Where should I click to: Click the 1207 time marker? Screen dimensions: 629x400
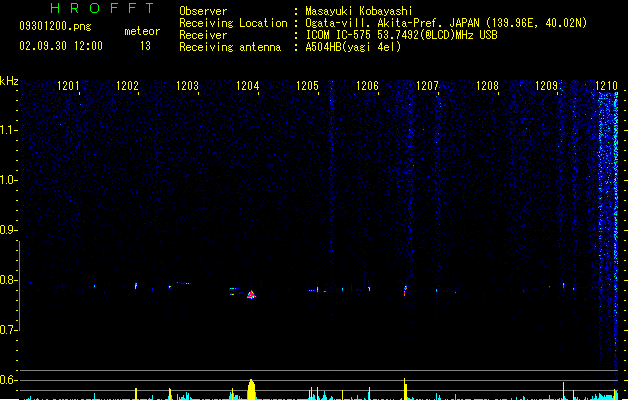(x=427, y=86)
